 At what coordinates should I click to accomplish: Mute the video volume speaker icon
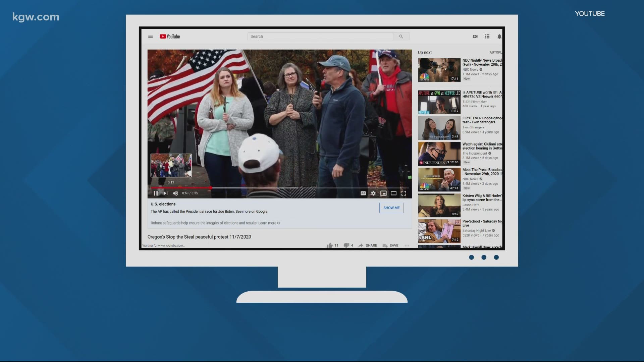click(175, 193)
